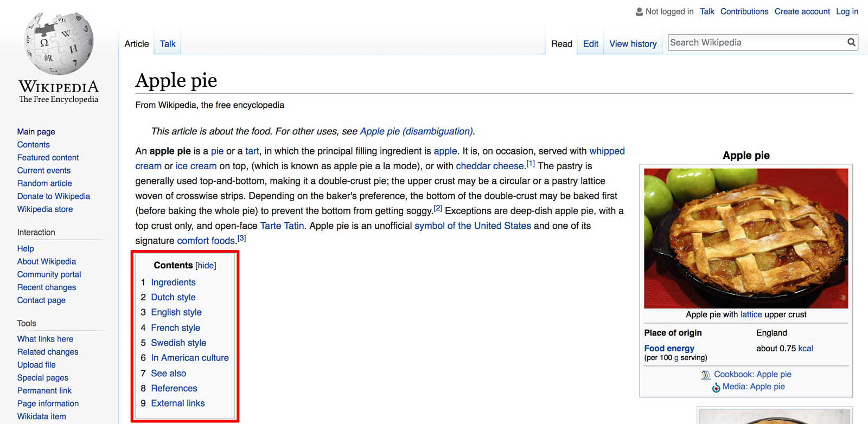
Task: Open Contributions link at top
Action: click(x=744, y=11)
